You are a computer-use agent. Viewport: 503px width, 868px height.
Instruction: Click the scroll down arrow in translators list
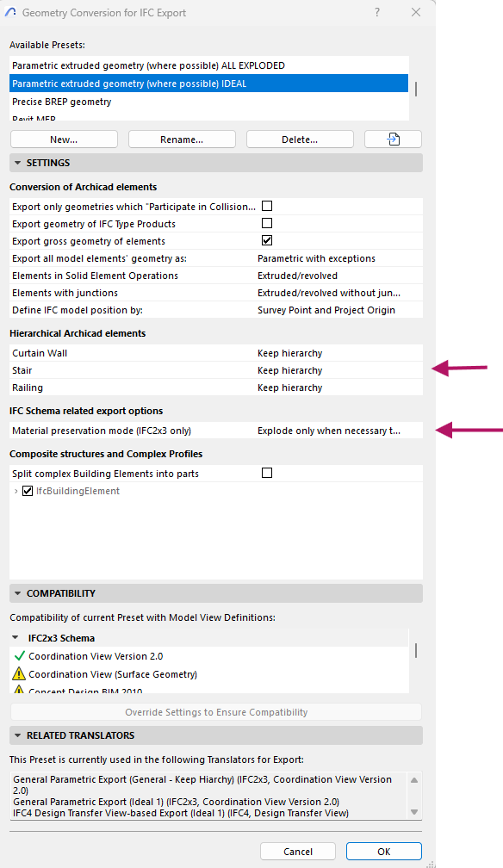point(414,812)
